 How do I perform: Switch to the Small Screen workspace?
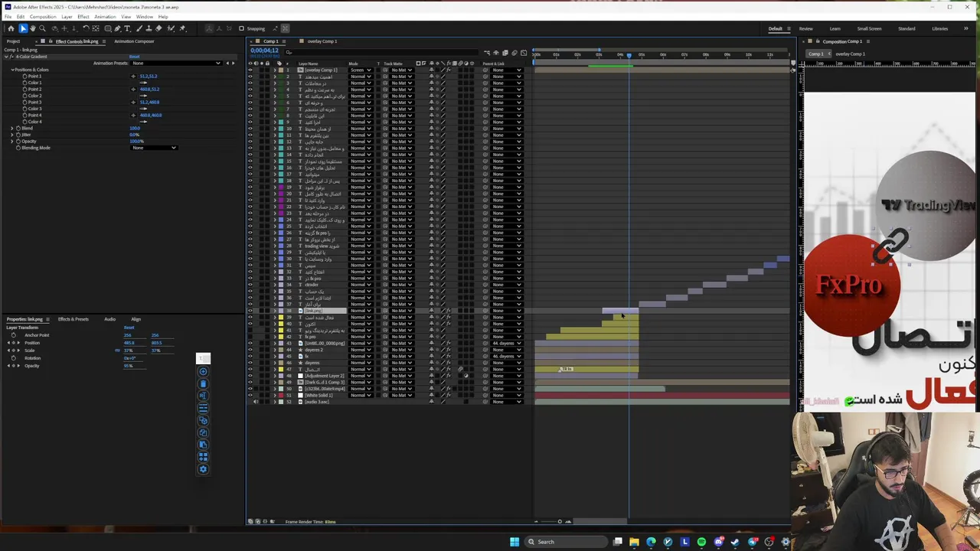868,29
